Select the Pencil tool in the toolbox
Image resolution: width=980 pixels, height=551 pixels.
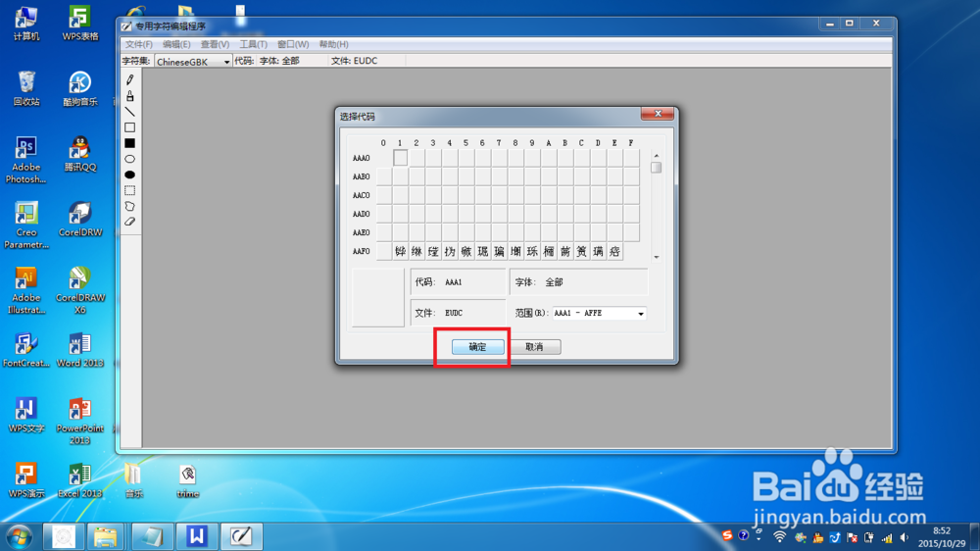pos(130,79)
